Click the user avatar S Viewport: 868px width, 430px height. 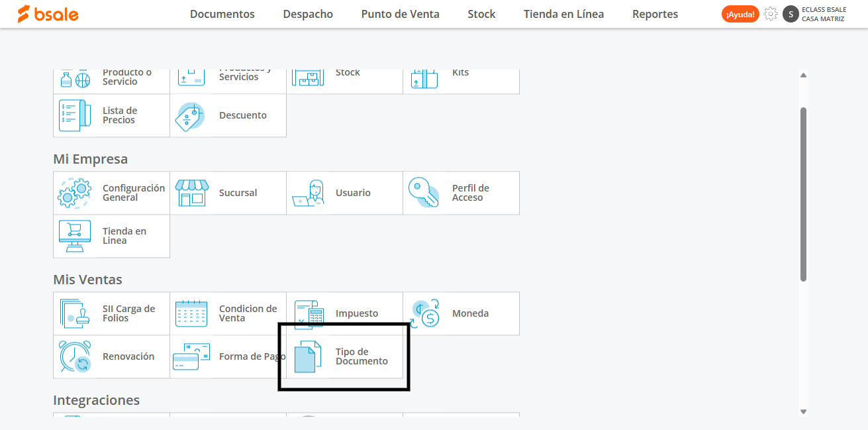click(x=791, y=14)
